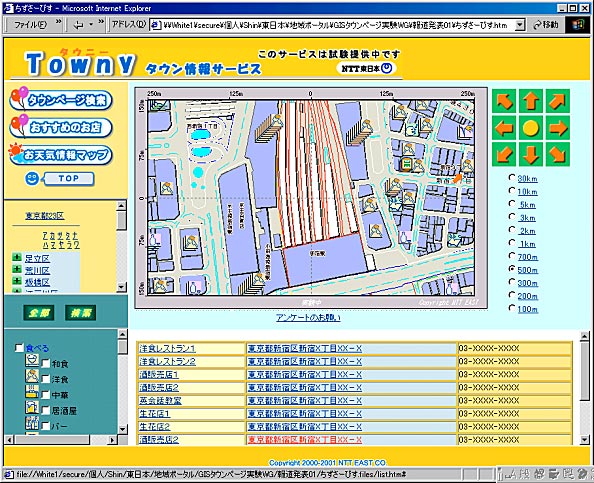
Task: Click the Towny logo
Action: coord(80,63)
